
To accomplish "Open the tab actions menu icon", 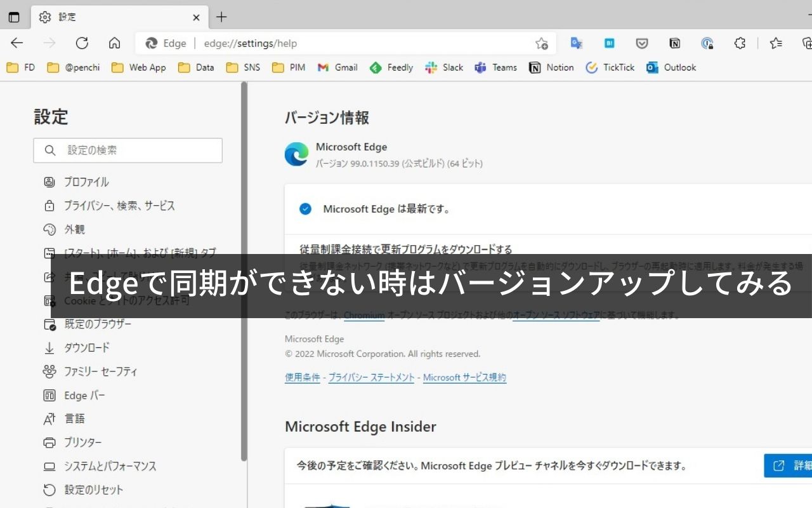I will (14, 17).
